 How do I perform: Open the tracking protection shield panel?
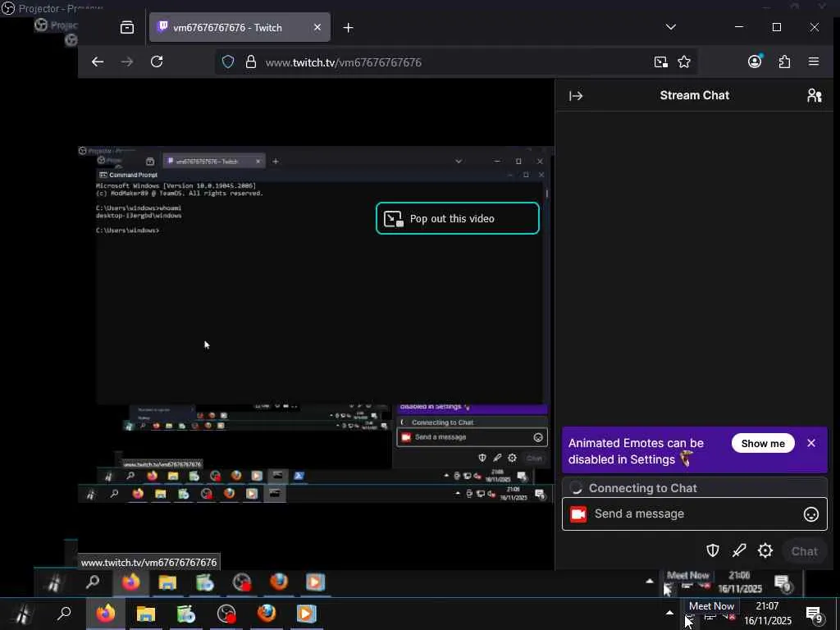(228, 62)
